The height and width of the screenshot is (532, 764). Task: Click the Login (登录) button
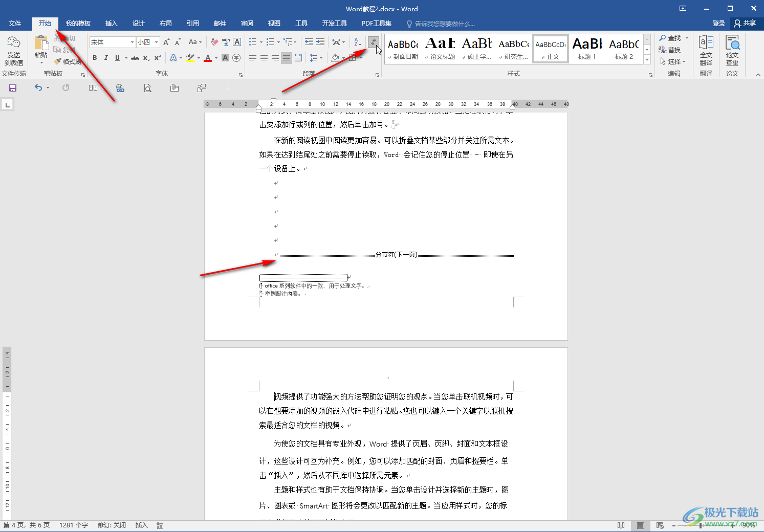click(718, 24)
